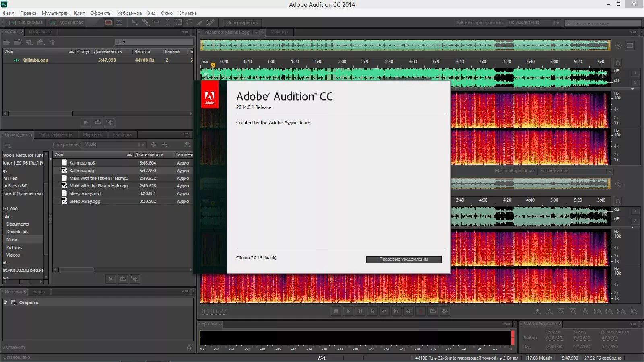This screenshot has height=362, width=644.
Task: Toggle loop playback in Media Browser preview
Action: click(123, 279)
